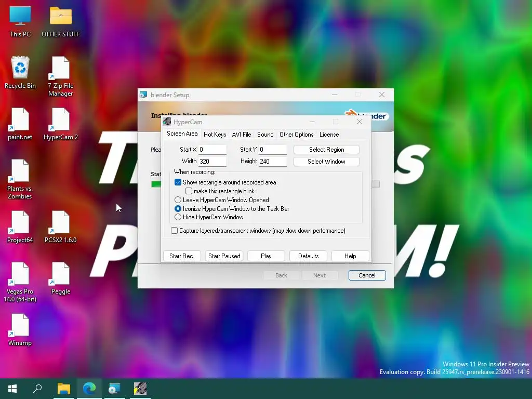
Task: Close the blender Setup window
Action: (x=382, y=95)
